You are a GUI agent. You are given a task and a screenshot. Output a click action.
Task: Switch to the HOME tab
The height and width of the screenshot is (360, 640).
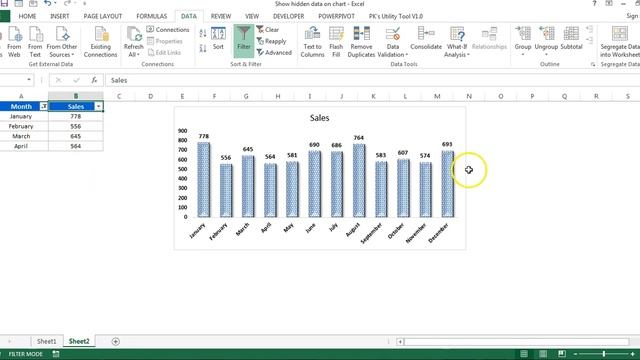[x=27, y=16]
